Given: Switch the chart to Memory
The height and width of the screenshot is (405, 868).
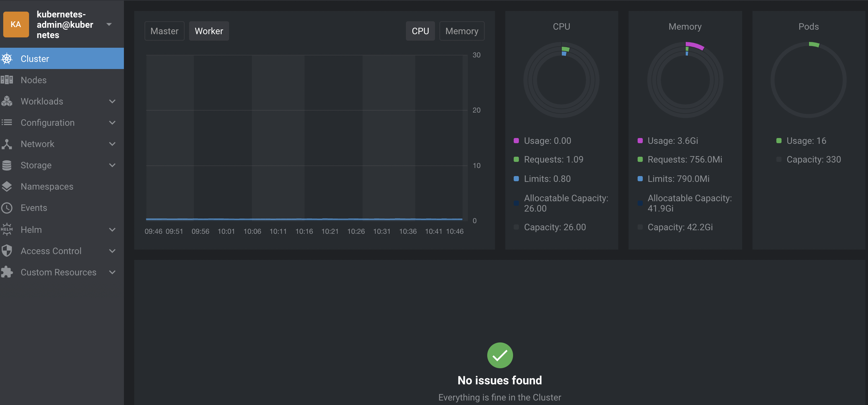Looking at the screenshot, I should pos(461,31).
